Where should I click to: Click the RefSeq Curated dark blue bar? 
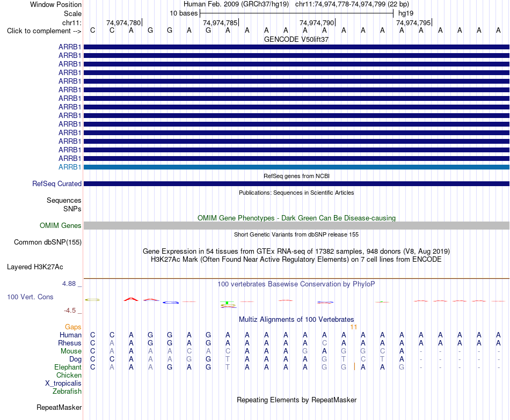(296, 183)
